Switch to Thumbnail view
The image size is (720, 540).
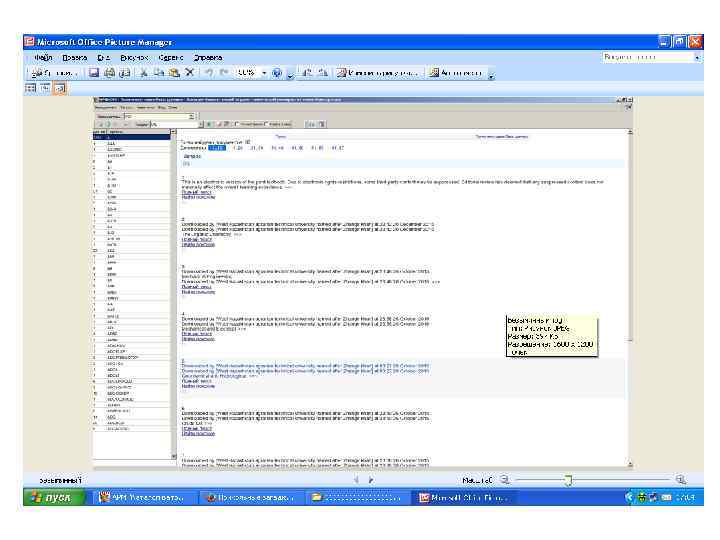coord(30,88)
